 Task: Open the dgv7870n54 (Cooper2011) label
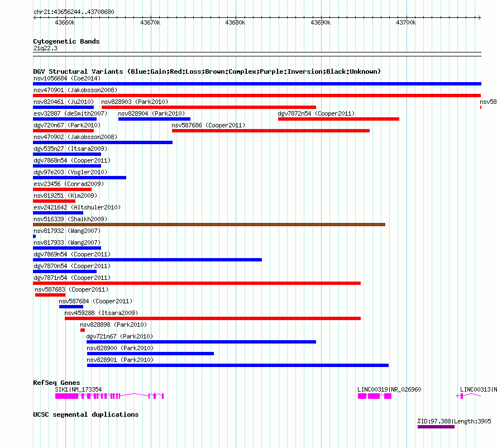[x=72, y=266]
